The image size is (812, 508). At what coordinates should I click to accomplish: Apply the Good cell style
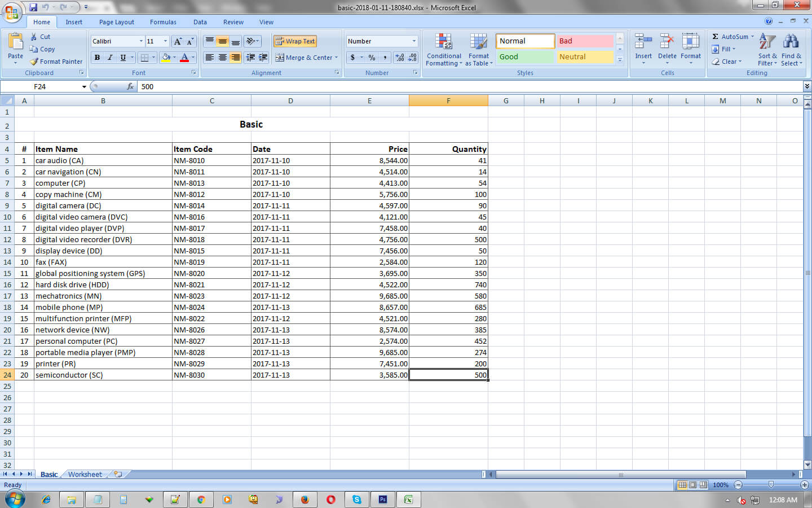pyautogui.click(x=524, y=57)
